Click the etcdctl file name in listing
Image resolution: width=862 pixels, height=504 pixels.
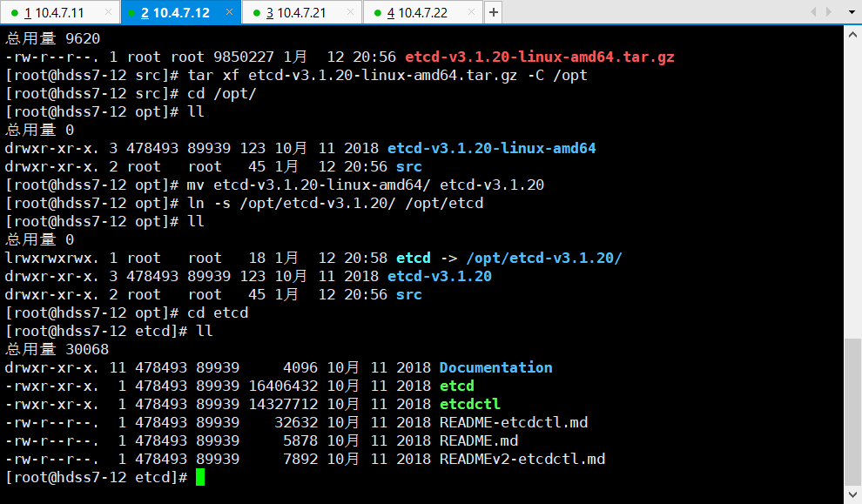pos(469,404)
